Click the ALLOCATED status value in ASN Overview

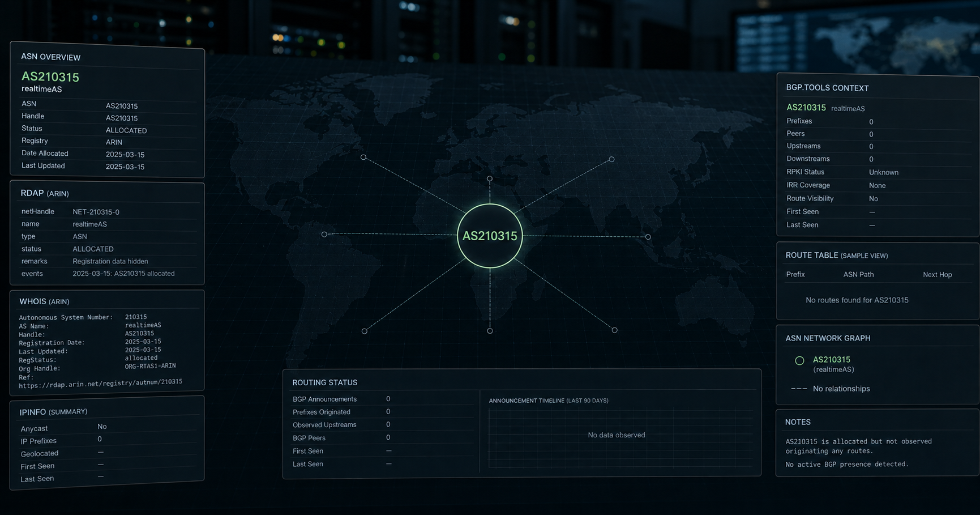(x=126, y=130)
